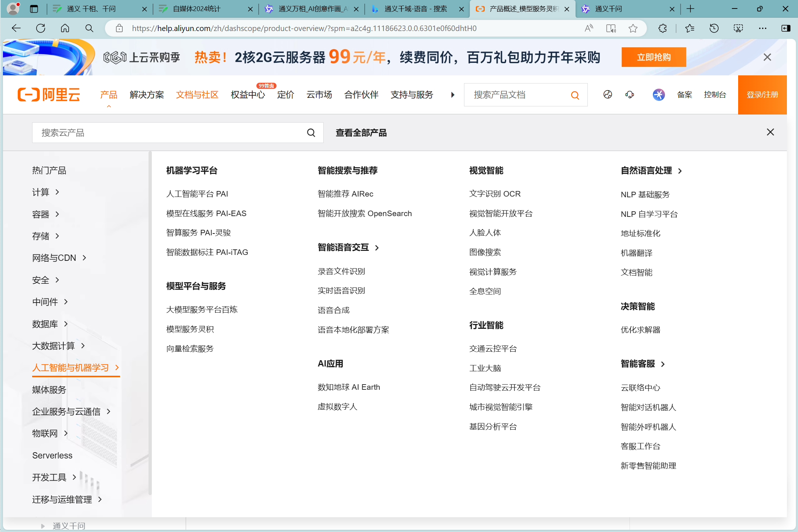The width and height of the screenshot is (798, 532).
Task: Click the browser back arrow
Action: 16,28
